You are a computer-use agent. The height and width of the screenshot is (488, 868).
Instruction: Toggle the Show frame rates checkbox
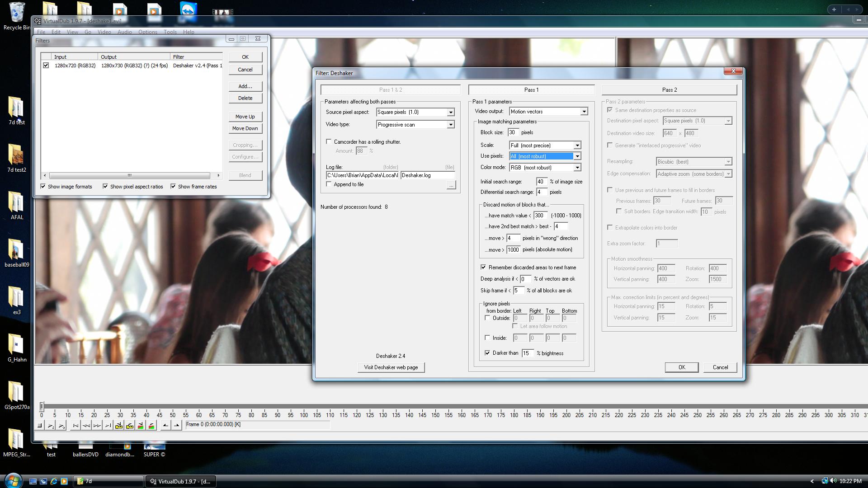click(173, 187)
